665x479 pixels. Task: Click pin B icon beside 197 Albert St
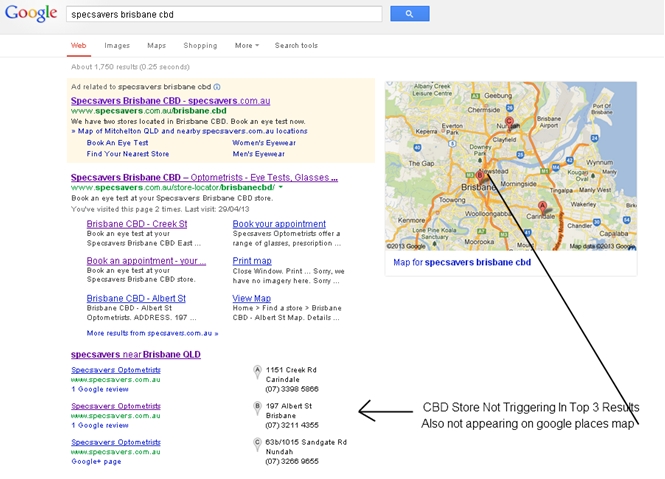point(257,408)
